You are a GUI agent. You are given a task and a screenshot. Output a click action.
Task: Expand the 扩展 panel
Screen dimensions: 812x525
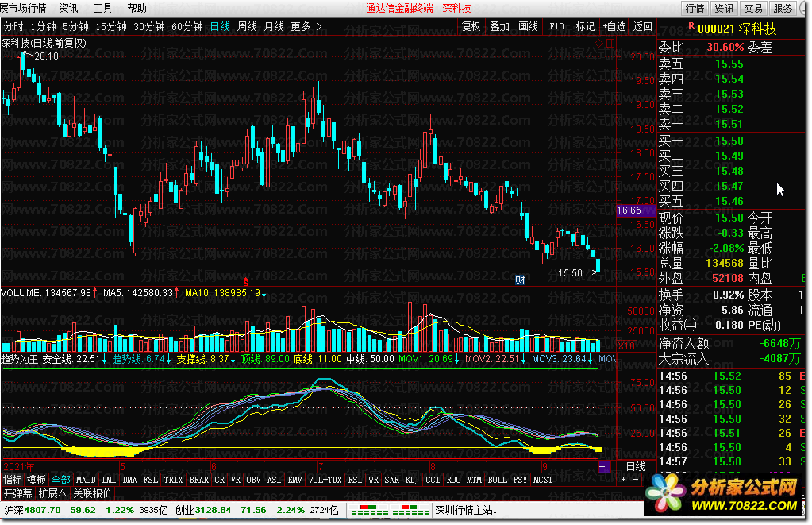52,493
